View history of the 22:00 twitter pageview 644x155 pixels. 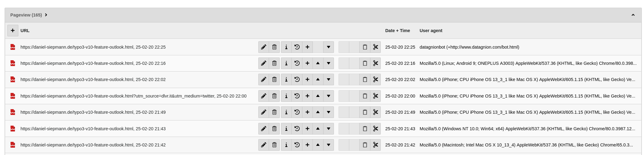point(297,96)
